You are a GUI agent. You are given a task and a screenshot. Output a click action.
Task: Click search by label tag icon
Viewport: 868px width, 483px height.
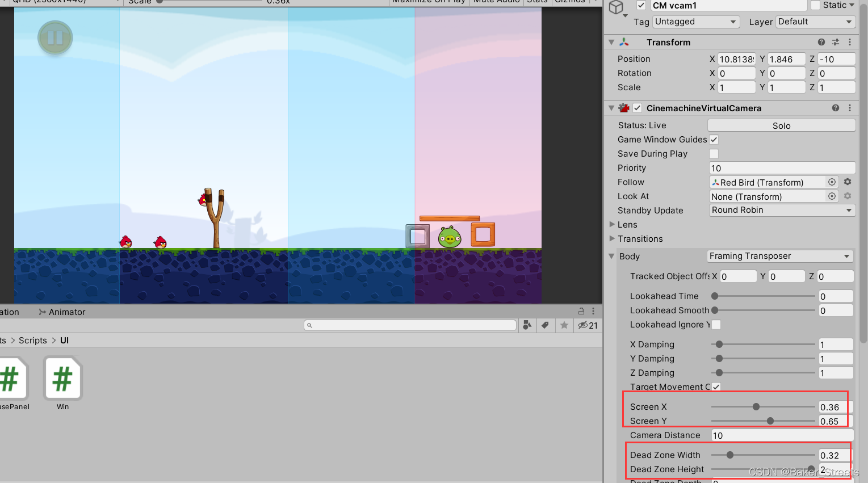[x=545, y=325]
